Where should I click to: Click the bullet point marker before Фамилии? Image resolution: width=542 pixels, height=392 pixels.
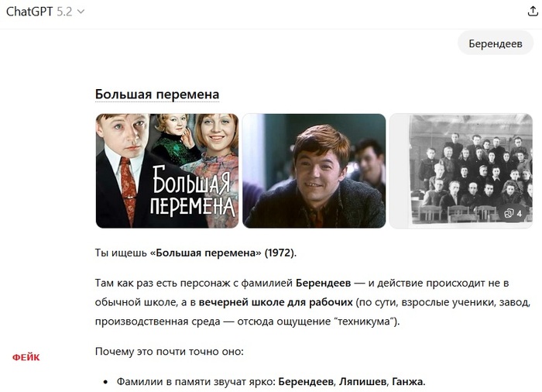pos(106,382)
